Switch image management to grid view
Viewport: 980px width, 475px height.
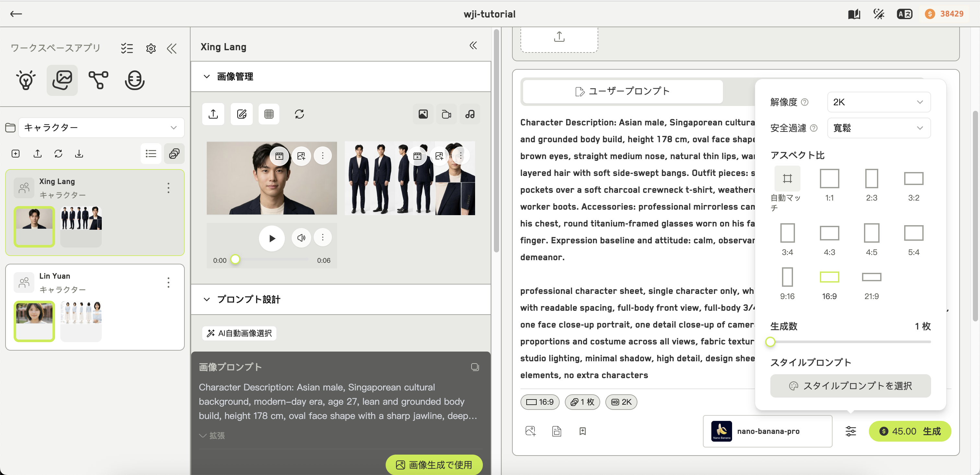pyautogui.click(x=269, y=114)
